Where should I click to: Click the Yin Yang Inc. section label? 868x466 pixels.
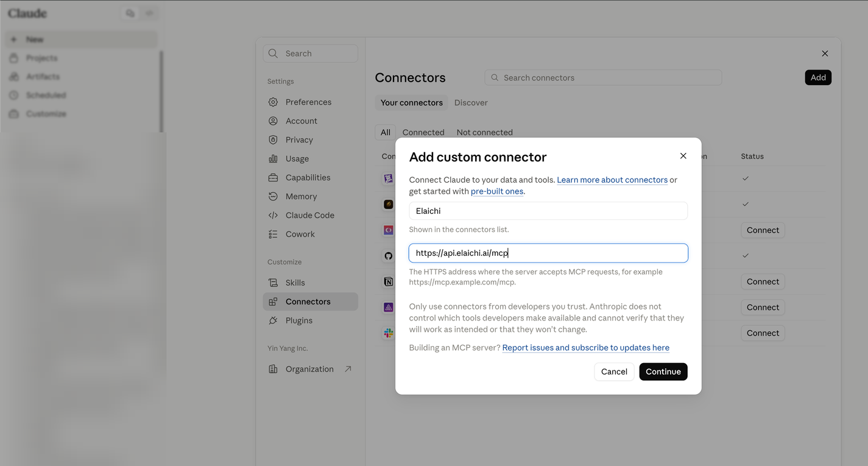(288, 348)
